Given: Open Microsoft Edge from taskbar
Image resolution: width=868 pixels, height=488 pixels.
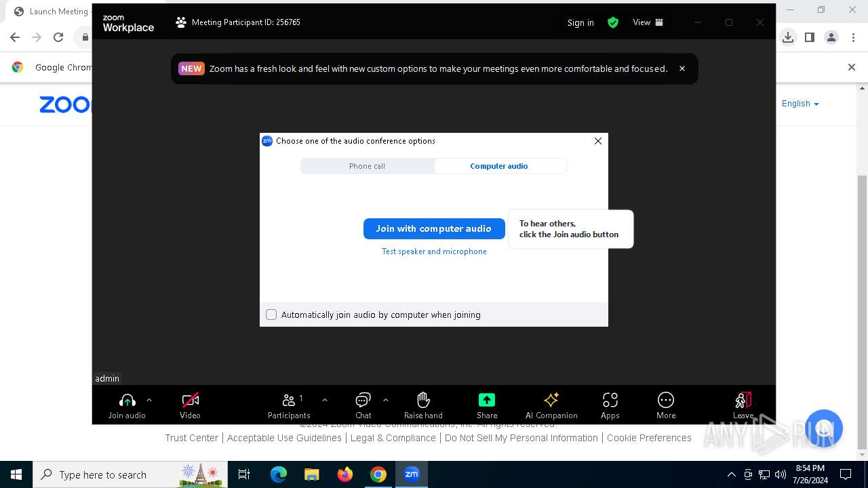Looking at the screenshot, I should tap(279, 474).
